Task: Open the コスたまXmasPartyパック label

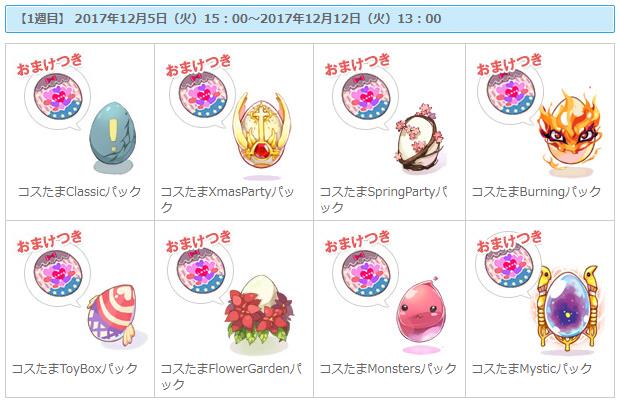Action: point(227,199)
